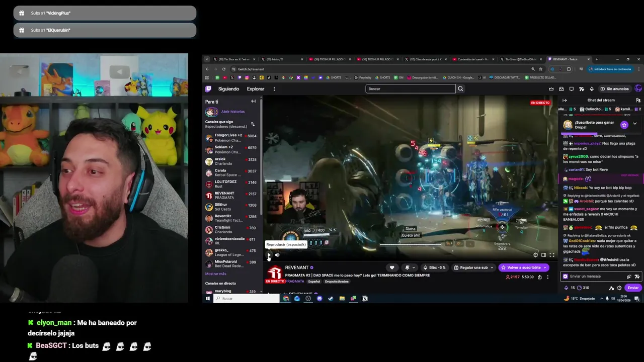
Task: Open Steam from the Windows taskbar
Action: 331,299
